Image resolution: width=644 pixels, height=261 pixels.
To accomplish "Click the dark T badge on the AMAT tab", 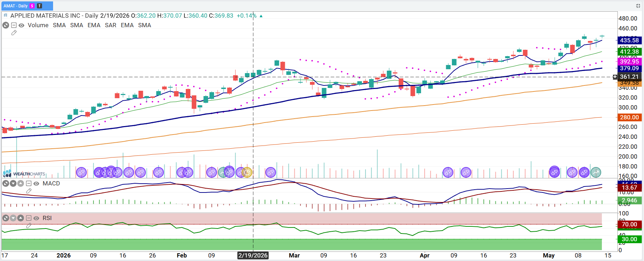I will point(39,6).
